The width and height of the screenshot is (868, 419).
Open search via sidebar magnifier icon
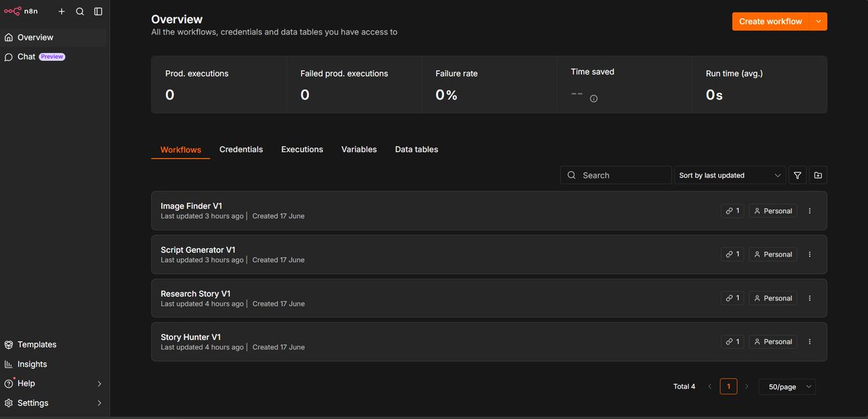point(80,12)
